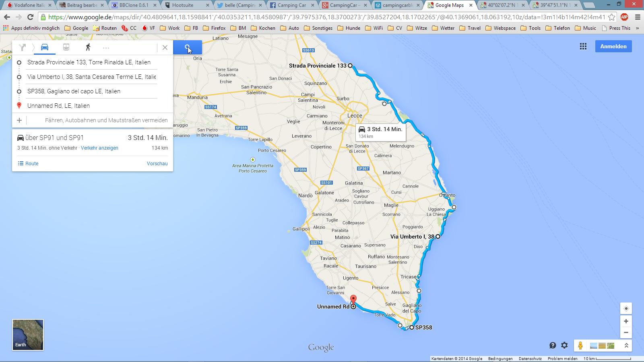Edit the Unnamed Rd destination field
This screenshot has width=644, height=362.
(x=92, y=106)
